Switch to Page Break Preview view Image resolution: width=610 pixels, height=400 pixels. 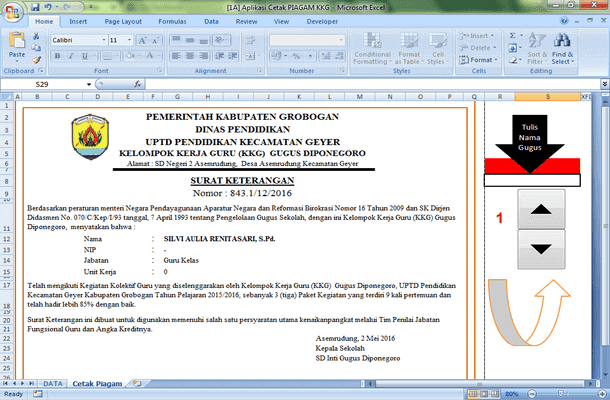click(x=494, y=394)
